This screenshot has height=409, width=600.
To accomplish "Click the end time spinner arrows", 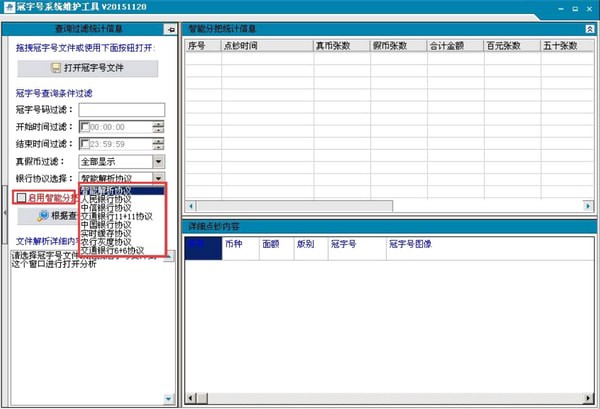I will [158, 144].
